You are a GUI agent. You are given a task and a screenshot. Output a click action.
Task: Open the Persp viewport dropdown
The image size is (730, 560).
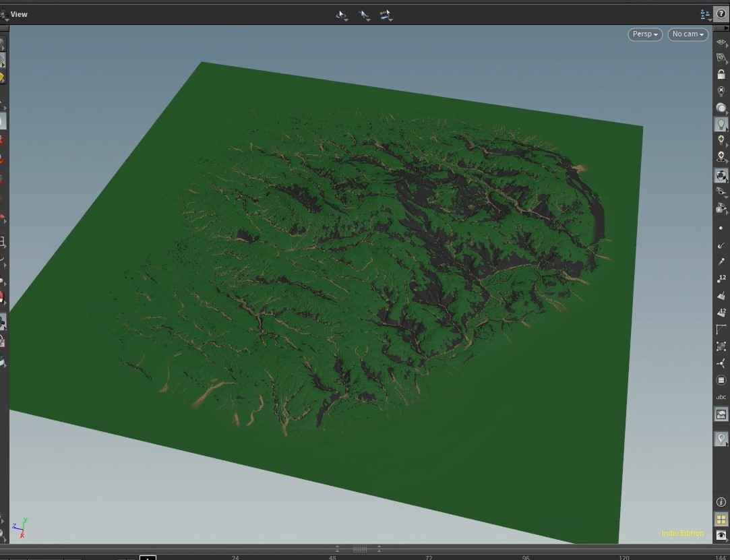click(x=645, y=34)
